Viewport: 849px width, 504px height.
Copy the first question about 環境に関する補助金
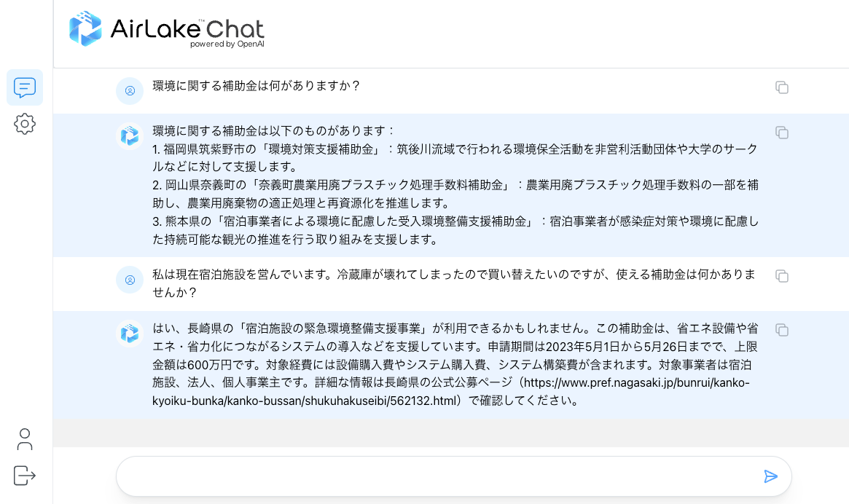tap(782, 87)
